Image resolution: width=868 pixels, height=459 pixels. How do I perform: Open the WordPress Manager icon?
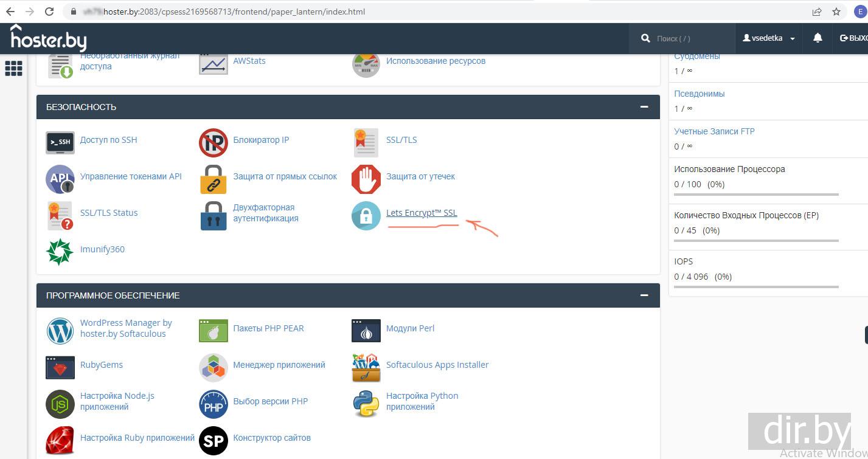[x=60, y=331]
